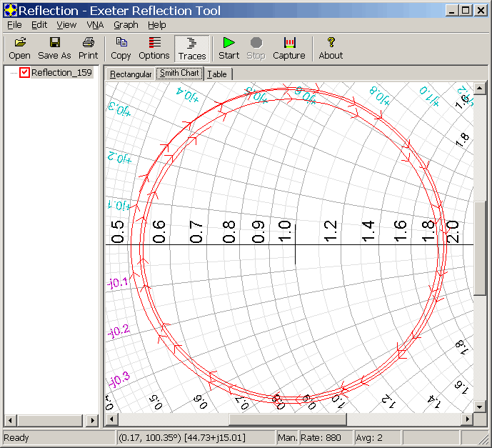492x448 pixels.
Task: Open the File menu
Action: pos(14,25)
